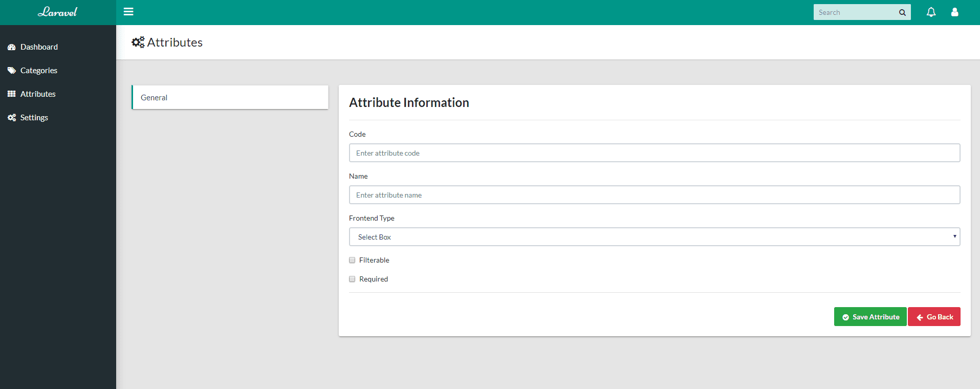980x389 pixels.
Task: Open the user profile icon
Action: pyautogui.click(x=954, y=12)
